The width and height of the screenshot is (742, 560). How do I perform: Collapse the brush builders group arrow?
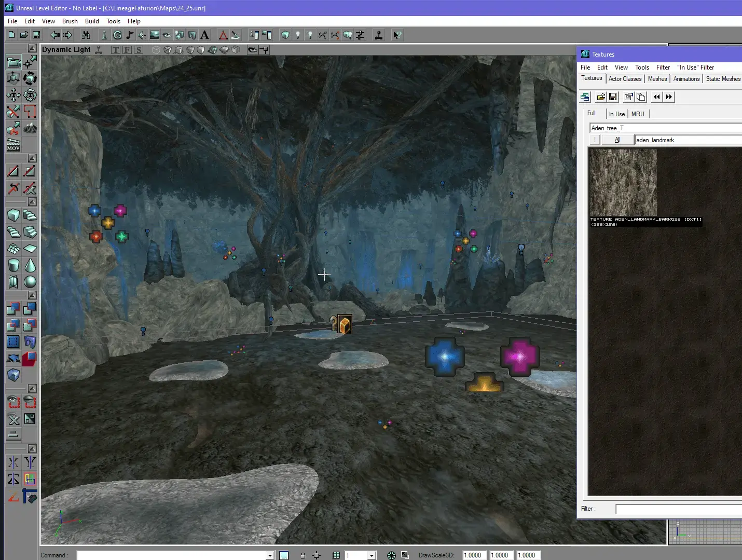32,201
